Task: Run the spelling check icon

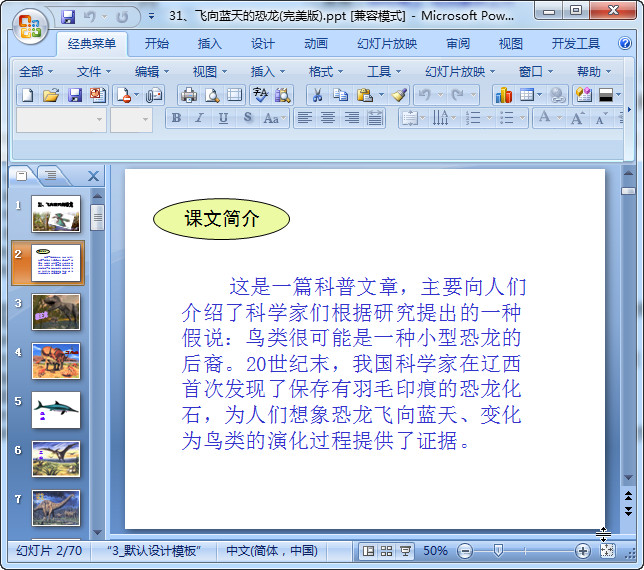Action: (x=260, y=95)
